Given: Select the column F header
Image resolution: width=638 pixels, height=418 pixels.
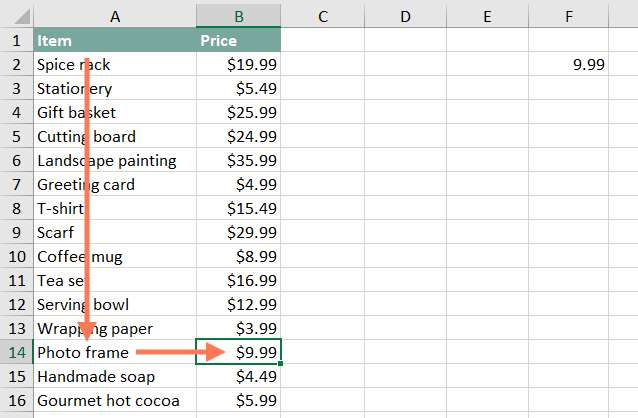Looking at the screenshot, I should 568,16.
